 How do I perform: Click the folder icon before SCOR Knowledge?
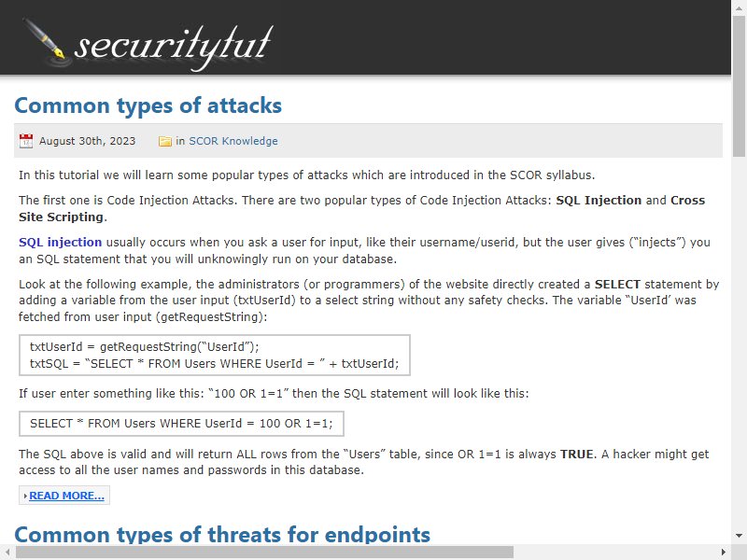pos(165,141)
